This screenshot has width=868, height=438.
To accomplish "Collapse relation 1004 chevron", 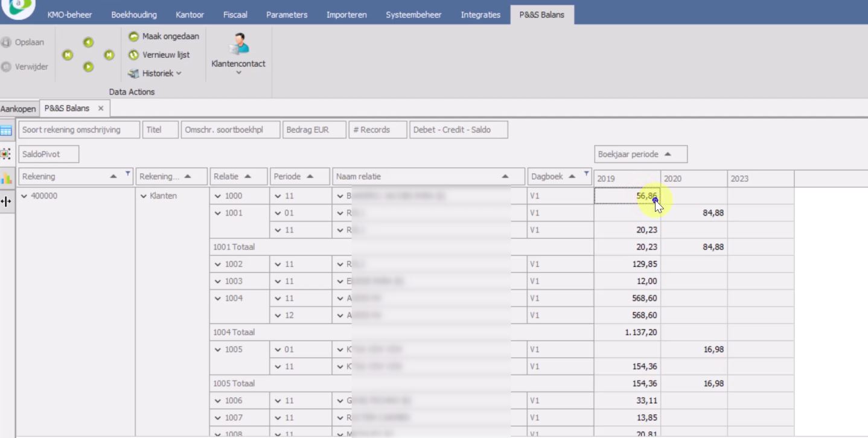I will tap(218, 298).
